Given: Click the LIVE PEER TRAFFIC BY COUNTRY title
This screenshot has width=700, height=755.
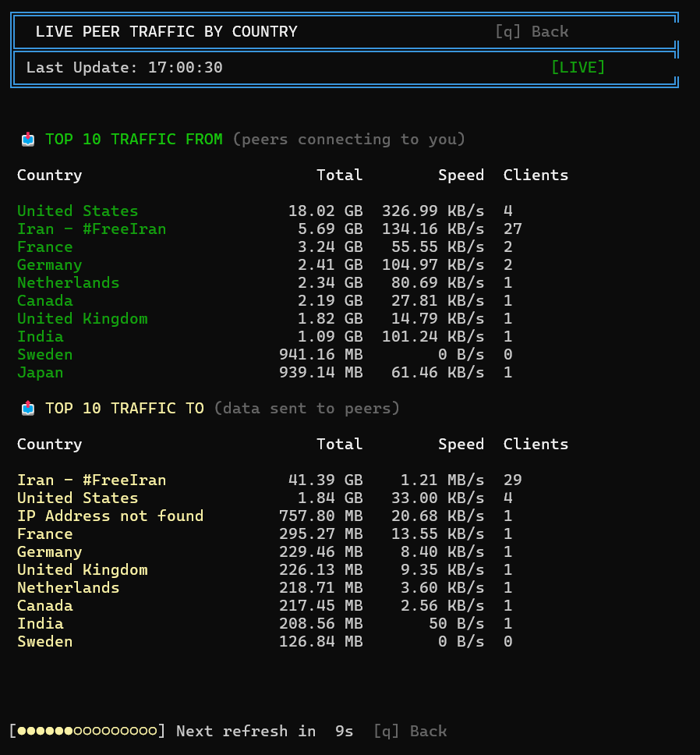Looking at the screenshot, I should pyautogui.click(x=166, y=32).
